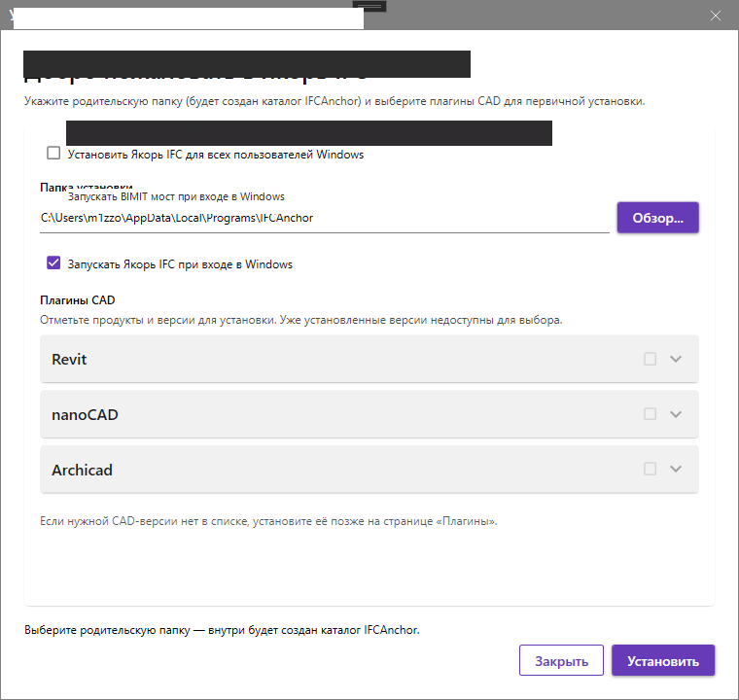Expand the Revit versions chevron
The height and width of the screenshot is (700, 739).
click(x=676, y=359)
